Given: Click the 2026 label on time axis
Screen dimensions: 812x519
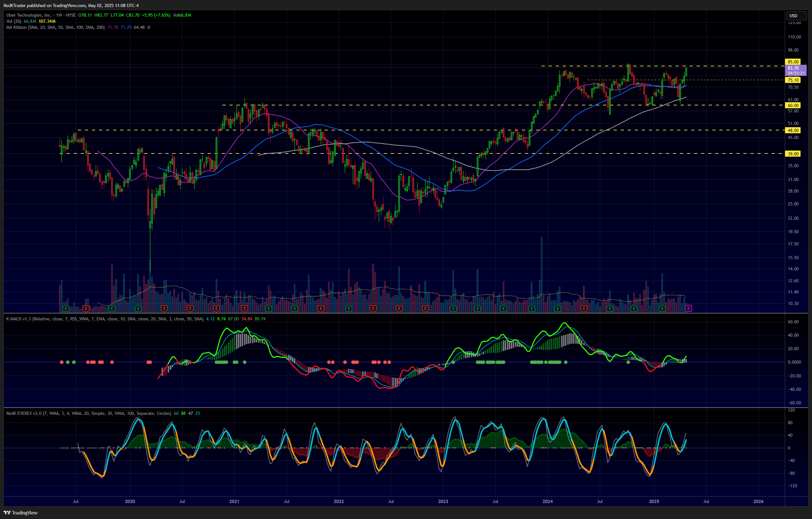Looking at the screenshot, I should point(758,501).
